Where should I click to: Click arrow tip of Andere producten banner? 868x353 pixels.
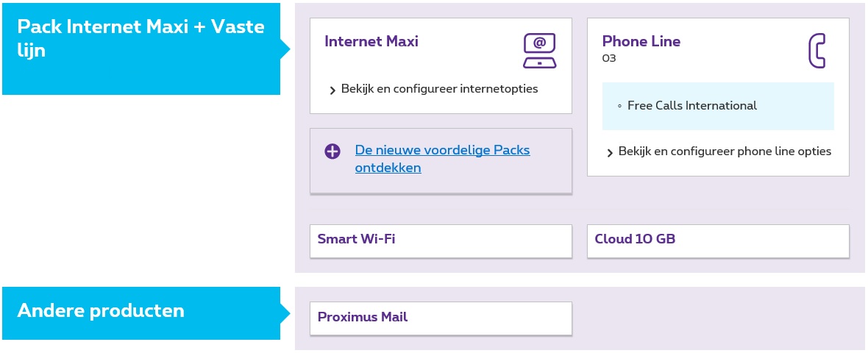tap(286, 313)
